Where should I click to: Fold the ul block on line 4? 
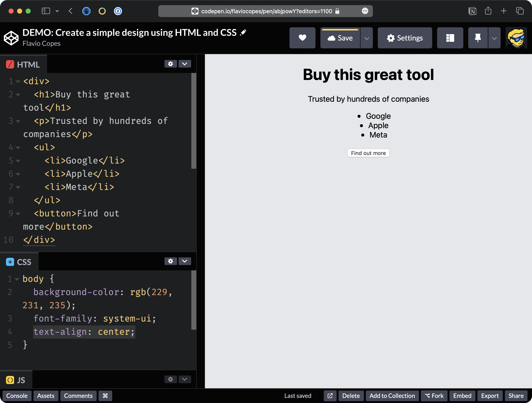(18, 148)
